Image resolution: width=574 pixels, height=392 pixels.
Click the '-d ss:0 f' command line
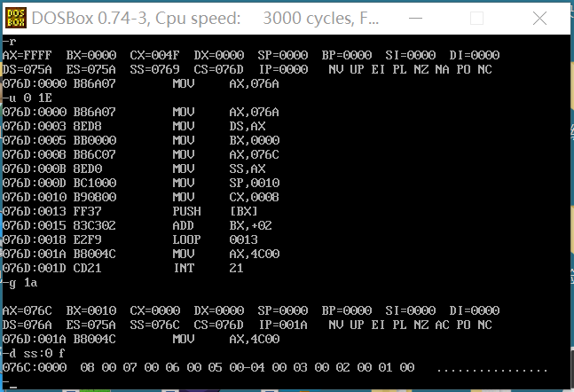click(x=34, y=354)
